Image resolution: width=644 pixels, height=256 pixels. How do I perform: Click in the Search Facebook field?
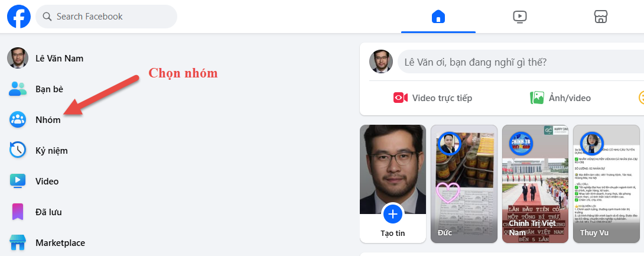106,17
